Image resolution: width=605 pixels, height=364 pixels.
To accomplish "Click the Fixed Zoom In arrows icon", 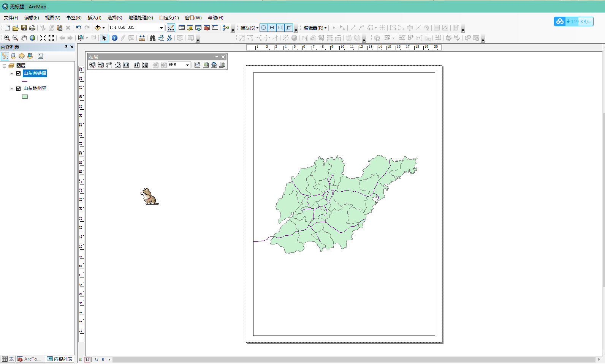I will 43,38.
